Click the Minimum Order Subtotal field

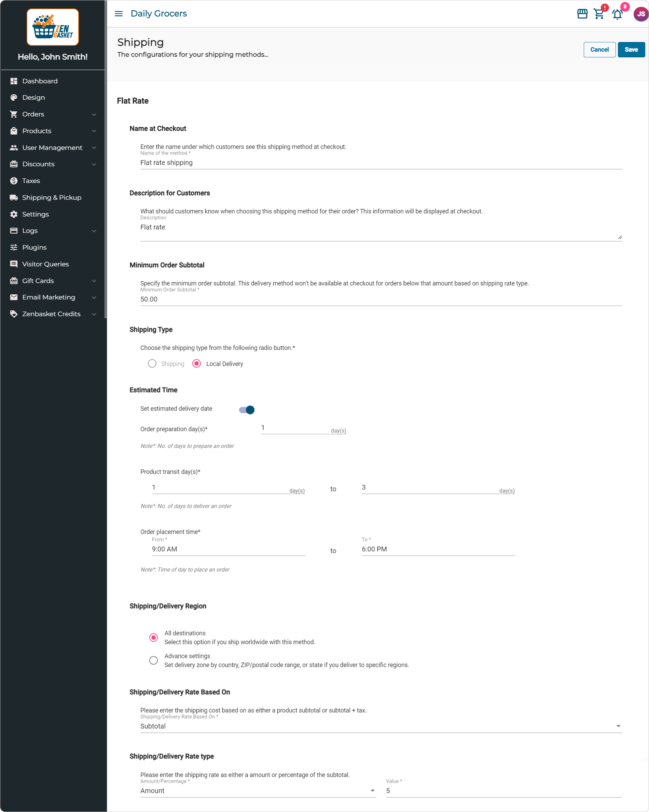[x=381, y=299]
